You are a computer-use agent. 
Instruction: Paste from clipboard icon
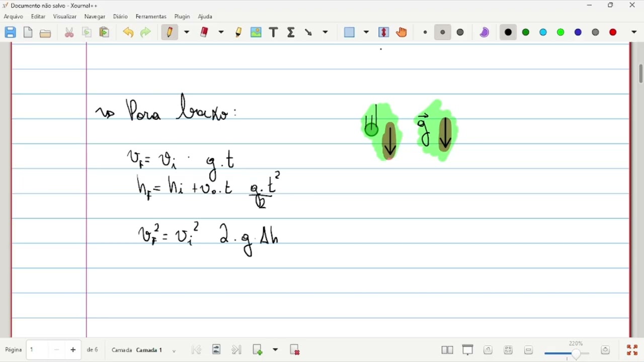[x=104, y=33]
